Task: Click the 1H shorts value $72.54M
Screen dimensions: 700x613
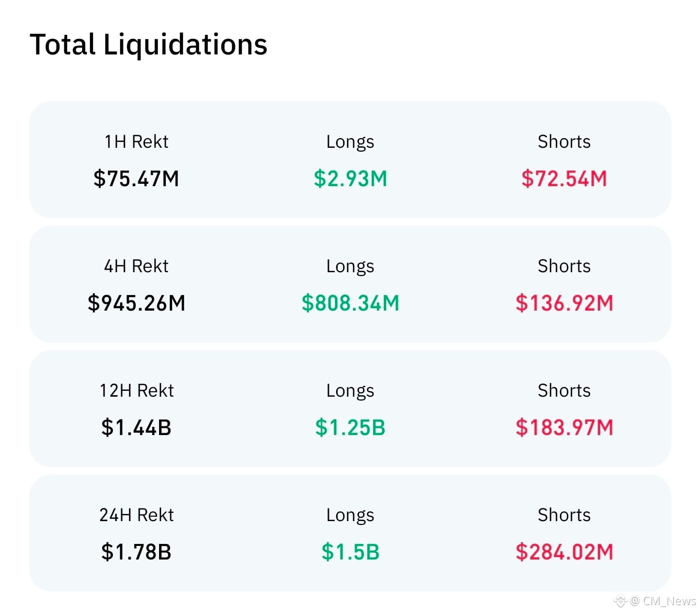Action: [564, 178]
